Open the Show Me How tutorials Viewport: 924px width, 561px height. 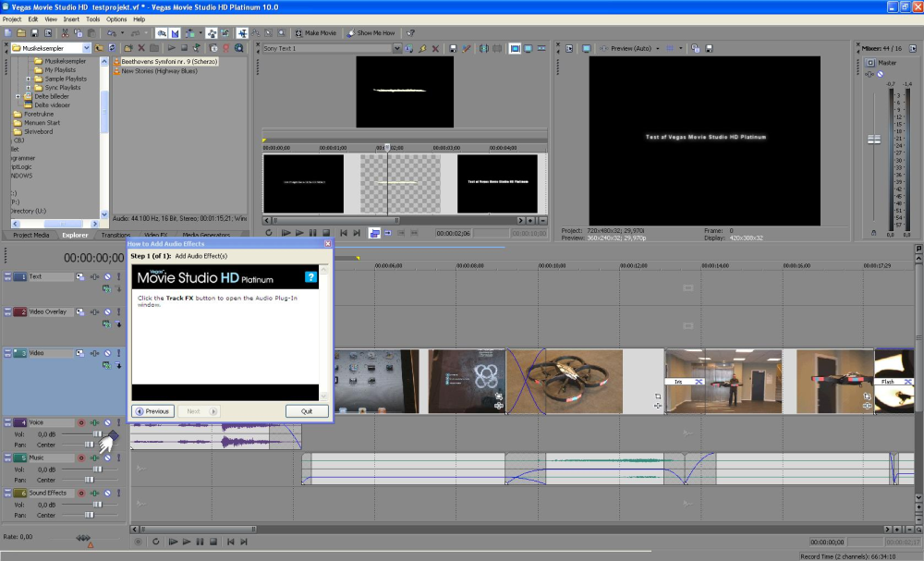coord(372,33)
